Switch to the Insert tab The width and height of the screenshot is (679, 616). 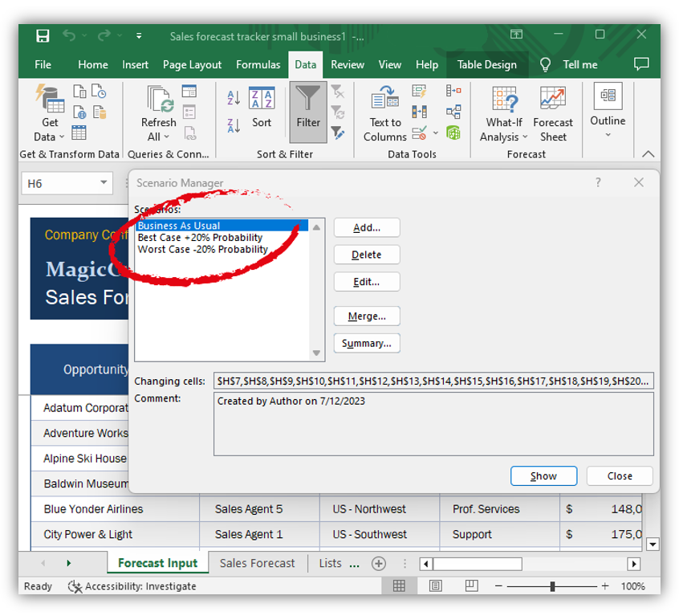(135, 64)
